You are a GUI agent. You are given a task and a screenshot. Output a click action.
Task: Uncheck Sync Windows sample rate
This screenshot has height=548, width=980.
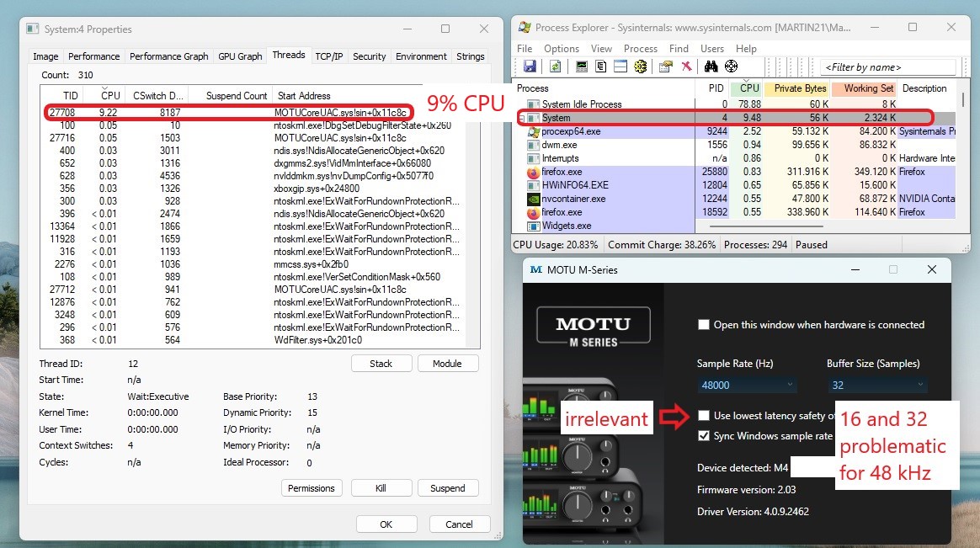click(704, 436)
